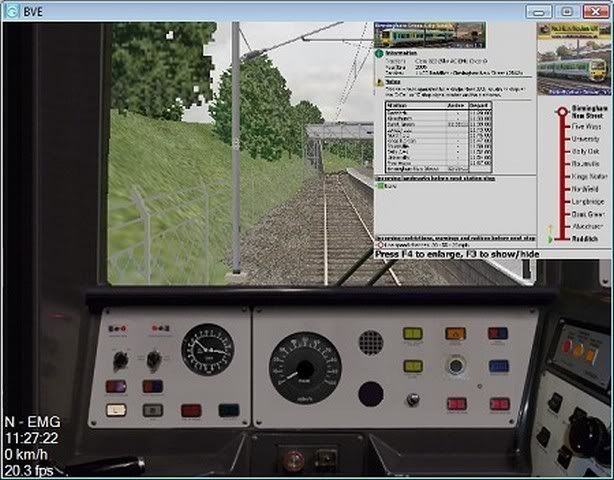The width and height of the screenshot is (614, 480).
Task: Click the green arrow marker beside Redditch
Action: [x=551, y=238]
